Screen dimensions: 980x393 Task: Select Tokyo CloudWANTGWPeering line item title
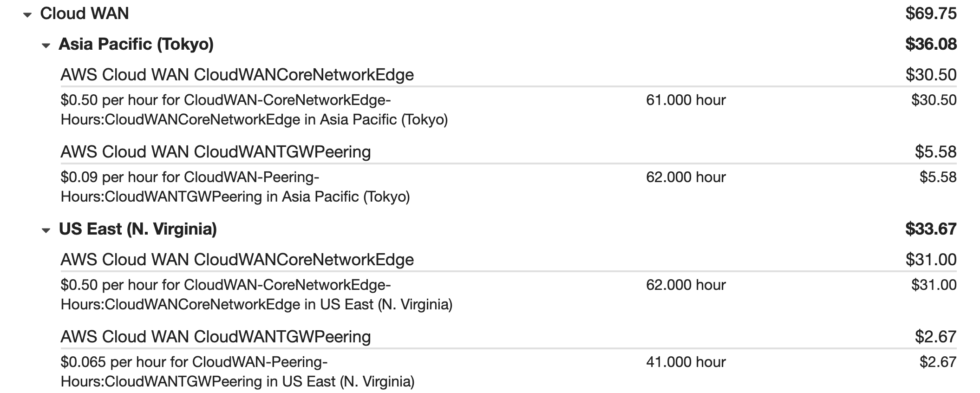216,152
